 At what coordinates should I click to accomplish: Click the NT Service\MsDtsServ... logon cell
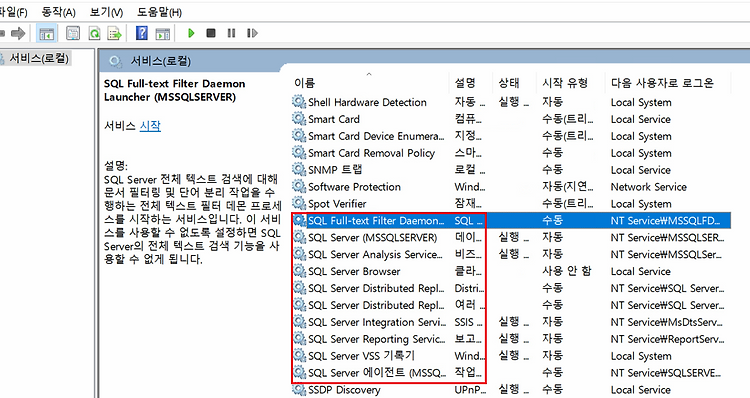pyautogui.click(x=667, y=322)
